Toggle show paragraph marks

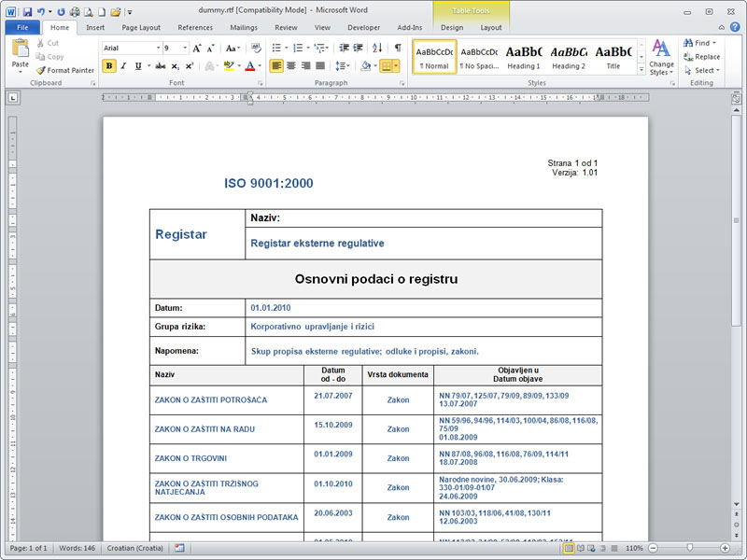click(398, 48)
